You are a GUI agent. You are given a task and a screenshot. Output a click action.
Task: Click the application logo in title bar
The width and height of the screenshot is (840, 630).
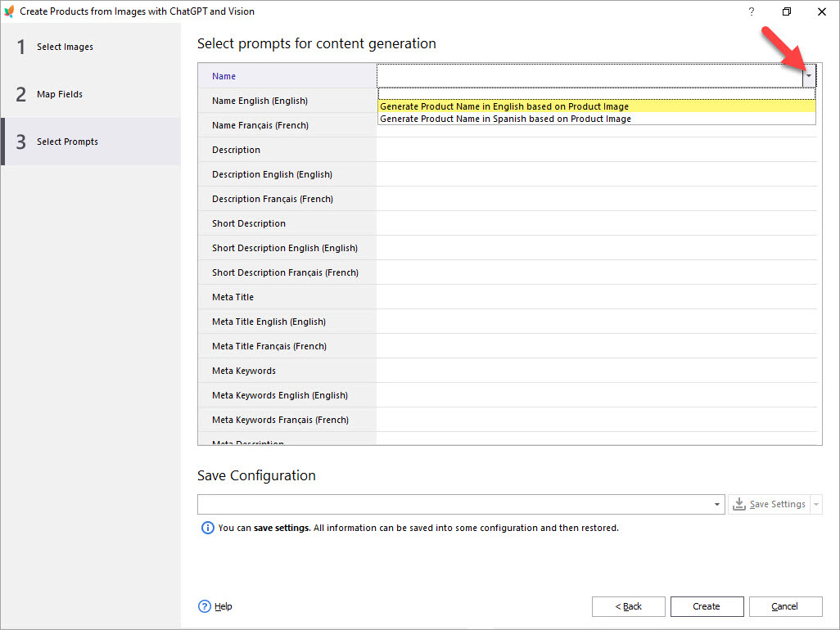tap(9, 11)
